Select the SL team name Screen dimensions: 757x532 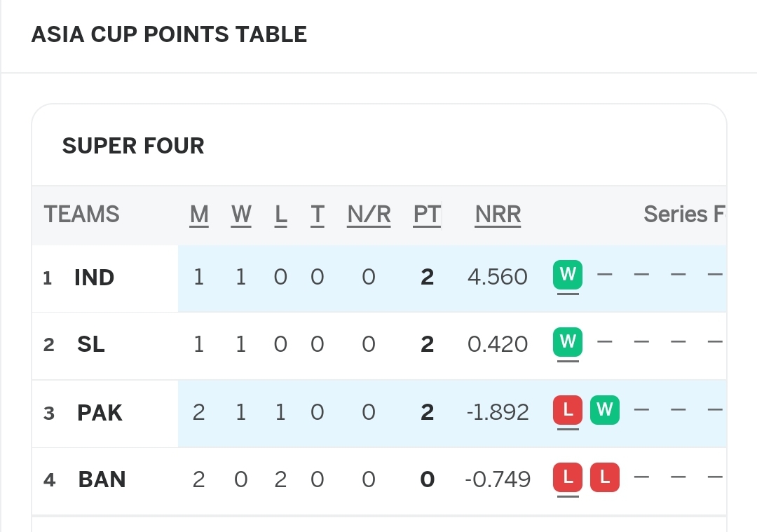(x=90, y=344)
